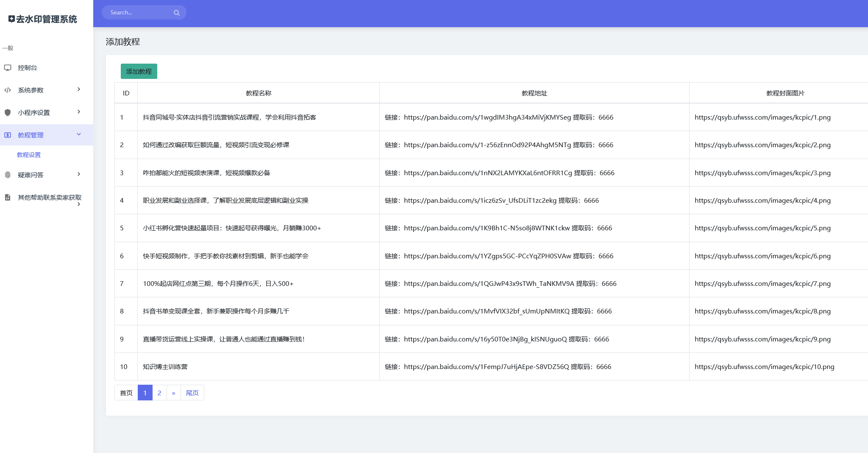This screenshot has width=868, height=453.
Task: Click the search magnifier icon
Action: tap(176, 12)
